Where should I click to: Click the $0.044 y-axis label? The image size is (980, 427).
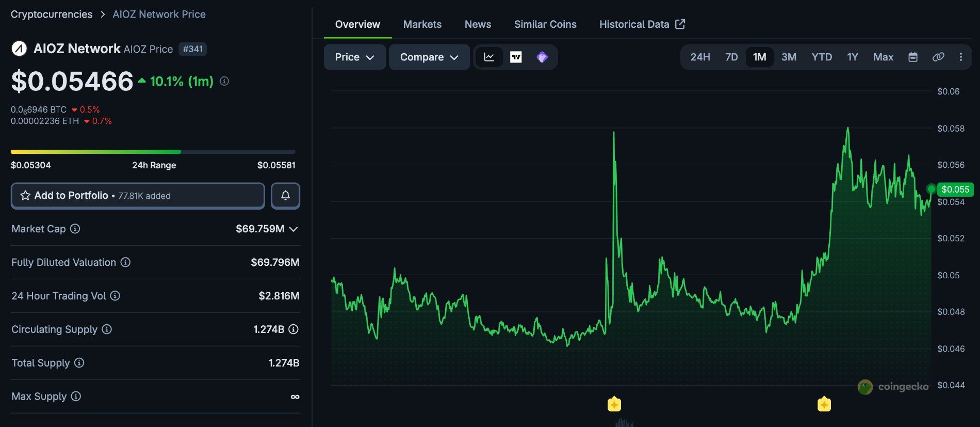(x=951, y=385)
